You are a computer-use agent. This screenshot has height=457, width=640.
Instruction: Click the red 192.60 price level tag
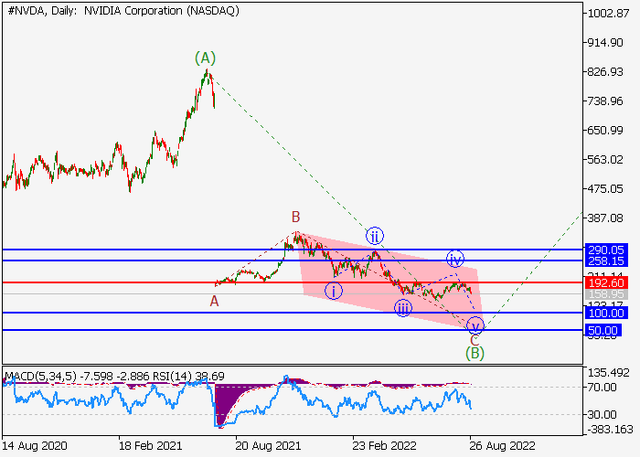(x=605, y=283)
